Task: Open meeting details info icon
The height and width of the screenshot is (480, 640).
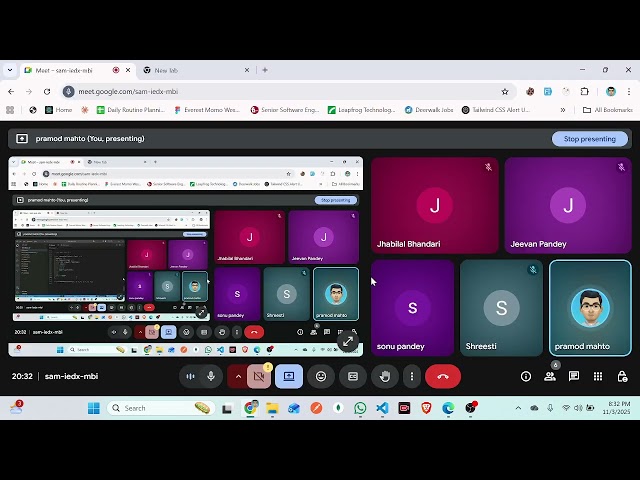Action: [x=526, y=376]
